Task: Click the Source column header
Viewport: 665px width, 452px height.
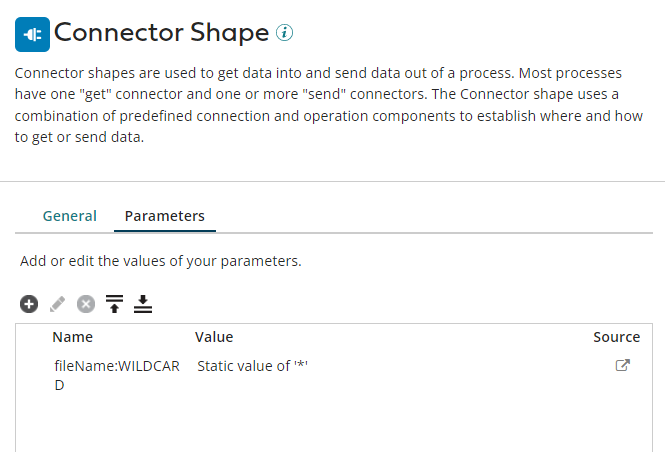Action: click(x=617, y=337)
